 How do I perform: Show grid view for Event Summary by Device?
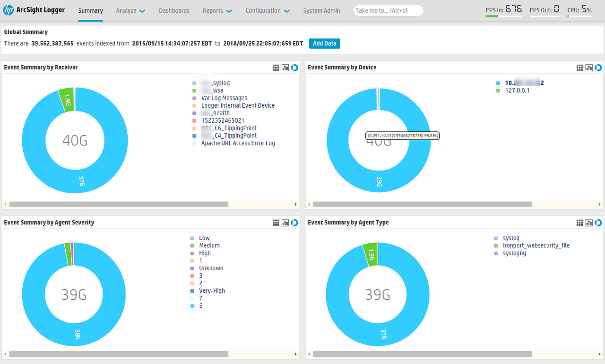[x=580, y=68]
